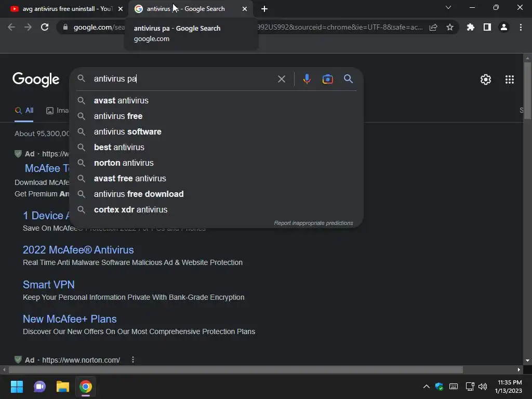Clear the search box with the X
The width and height of the screenshot is (532, 399).
[281, 79]
